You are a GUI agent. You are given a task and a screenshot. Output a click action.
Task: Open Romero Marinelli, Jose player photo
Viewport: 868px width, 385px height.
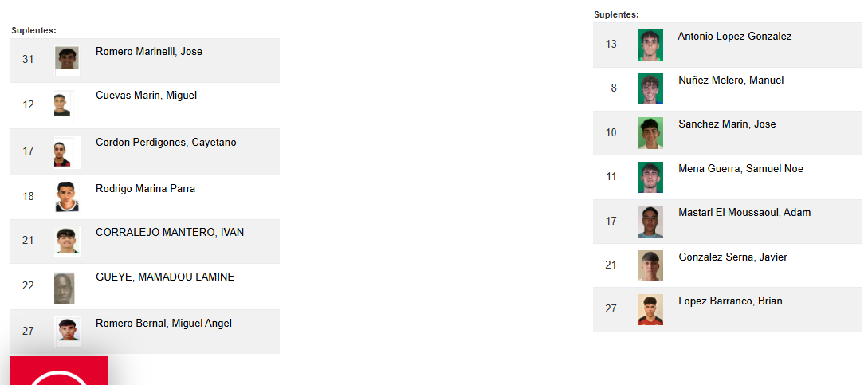[x=67, y=61]
